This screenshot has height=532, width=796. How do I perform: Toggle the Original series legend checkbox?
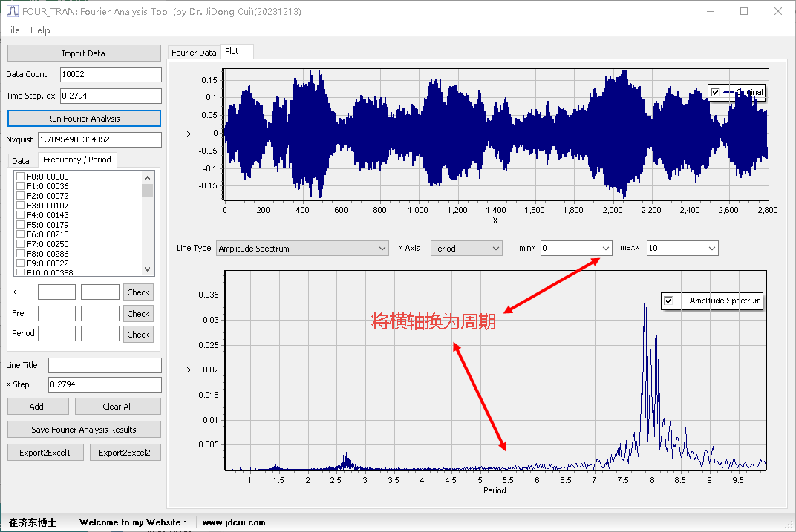coord(715,92)
